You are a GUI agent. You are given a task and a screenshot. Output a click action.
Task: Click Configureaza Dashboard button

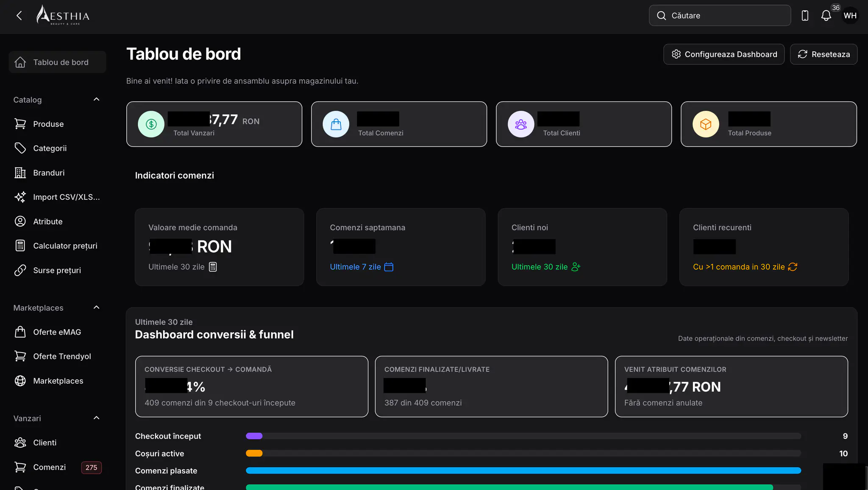[723, 54]
